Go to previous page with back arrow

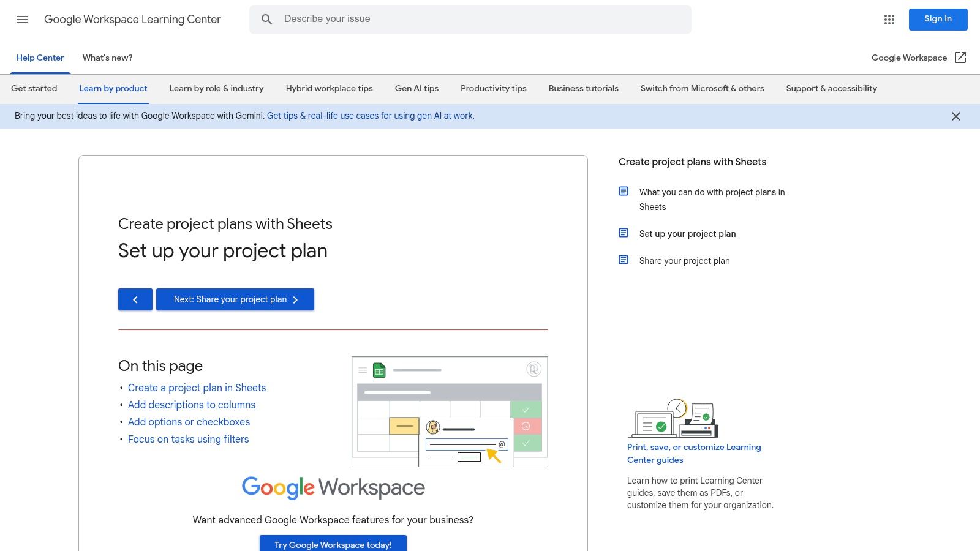pyautogui.click(x=135, y=299)
